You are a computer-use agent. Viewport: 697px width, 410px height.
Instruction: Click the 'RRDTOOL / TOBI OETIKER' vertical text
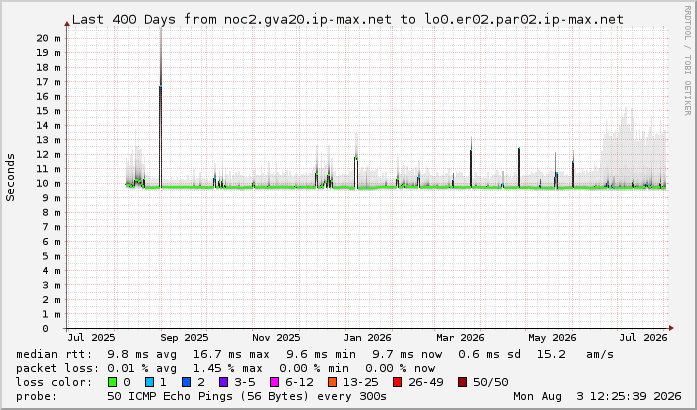687,60
